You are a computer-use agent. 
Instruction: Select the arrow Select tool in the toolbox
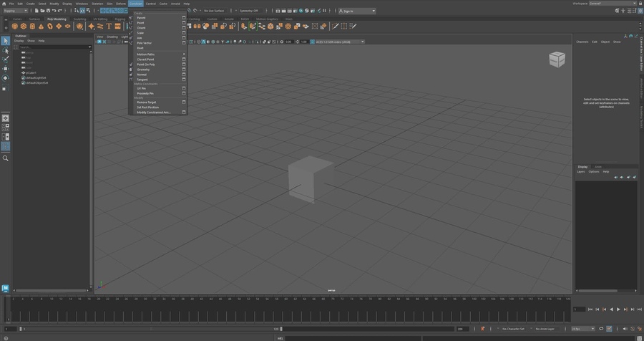[5, 41]
